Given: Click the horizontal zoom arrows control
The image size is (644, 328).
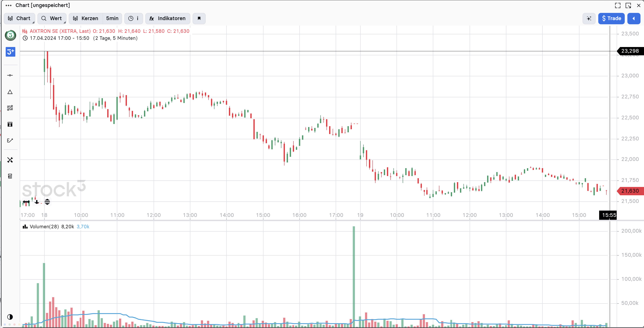Looking at the screenshot, I should (x=26, y=202).
